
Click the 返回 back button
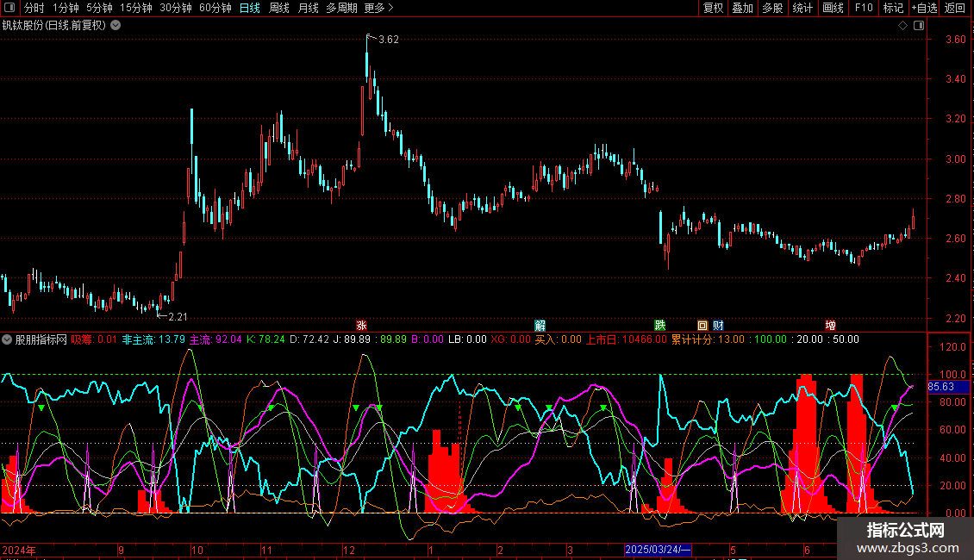pos(955,8)
